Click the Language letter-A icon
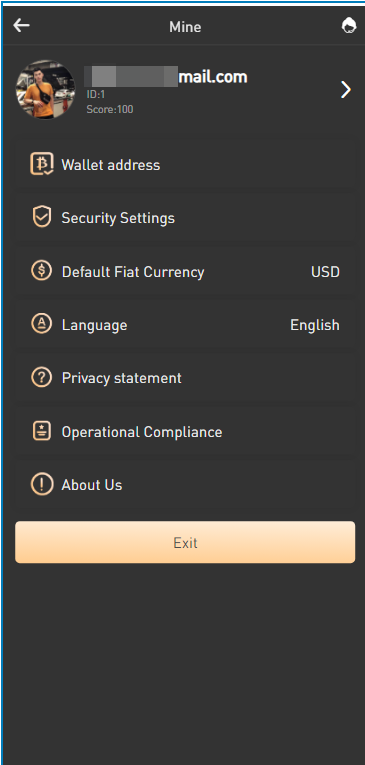This screenshot has height=765, width=365. point(41,324)
